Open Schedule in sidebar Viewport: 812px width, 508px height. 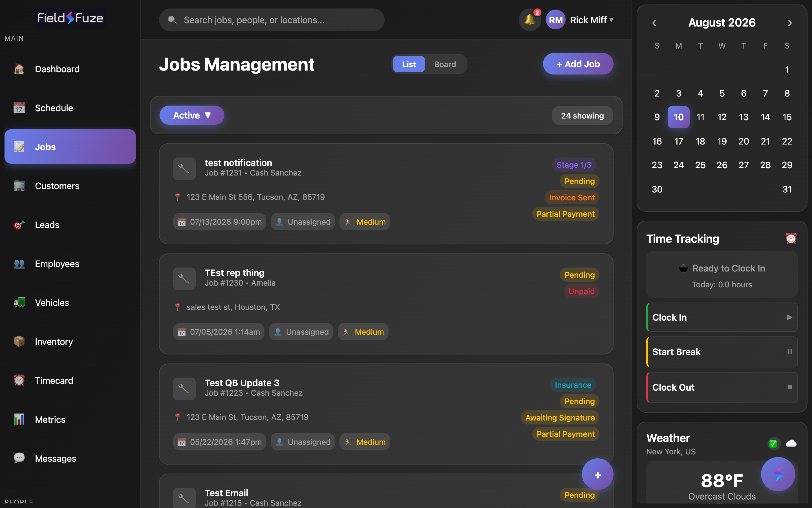coord(70,108)
